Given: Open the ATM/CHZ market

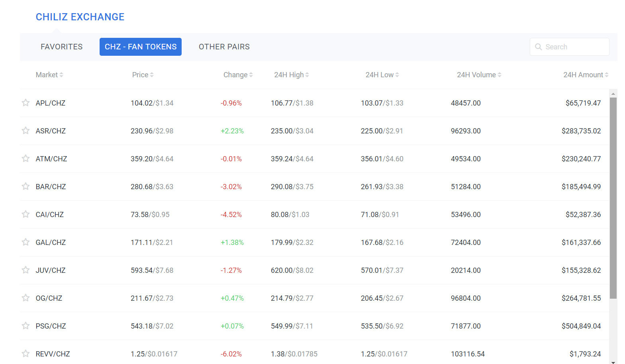Looking at the screenshot, I should click(51, 159).
